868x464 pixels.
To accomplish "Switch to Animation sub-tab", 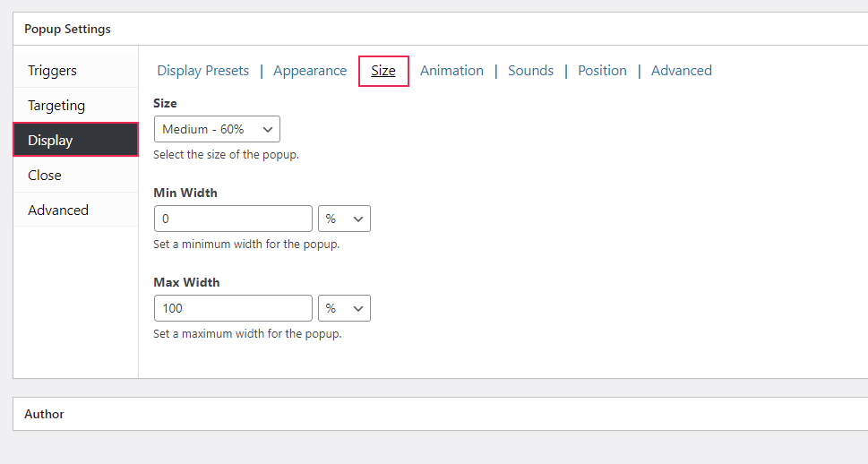I will [x=451, y=71].
